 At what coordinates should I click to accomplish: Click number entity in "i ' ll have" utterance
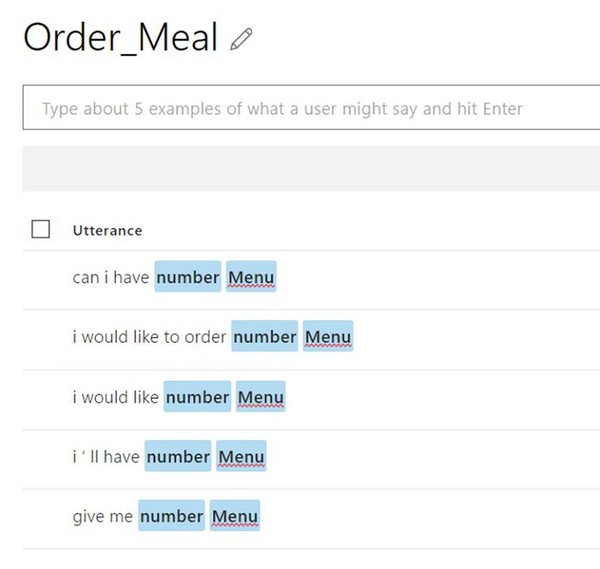click(177, 457)
